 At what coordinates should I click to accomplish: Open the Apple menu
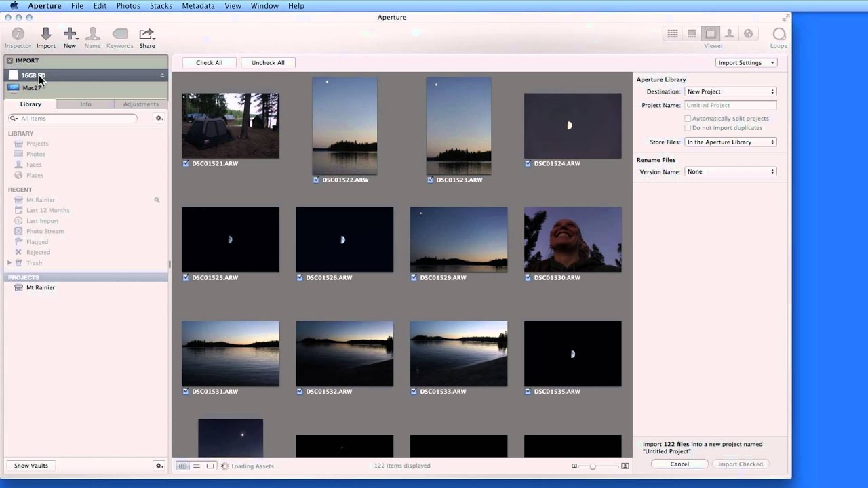(x=14, y=5)
